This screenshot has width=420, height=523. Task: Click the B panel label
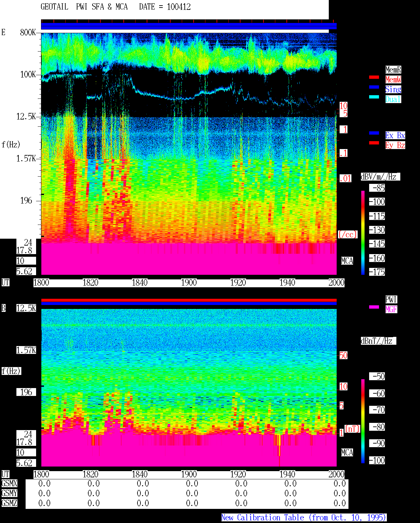(3, 308)
